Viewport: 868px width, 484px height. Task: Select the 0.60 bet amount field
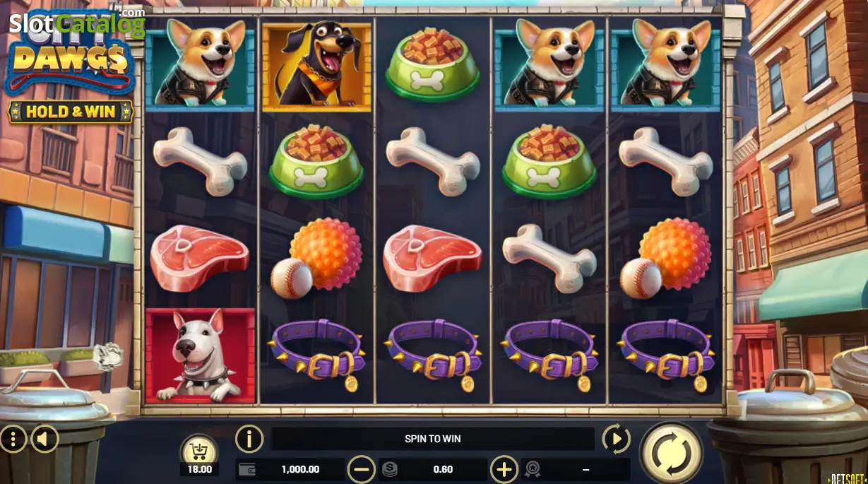444,469
